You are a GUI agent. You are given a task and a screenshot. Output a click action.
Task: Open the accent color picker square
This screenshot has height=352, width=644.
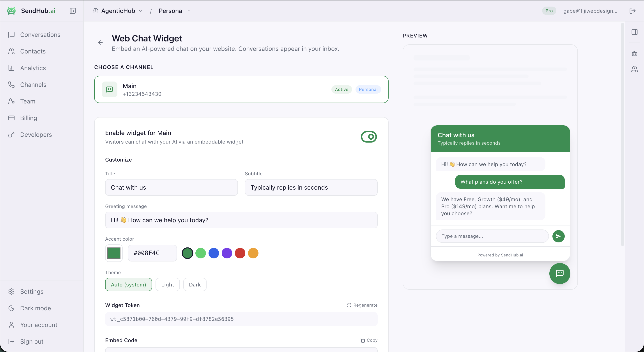(114, 253)
